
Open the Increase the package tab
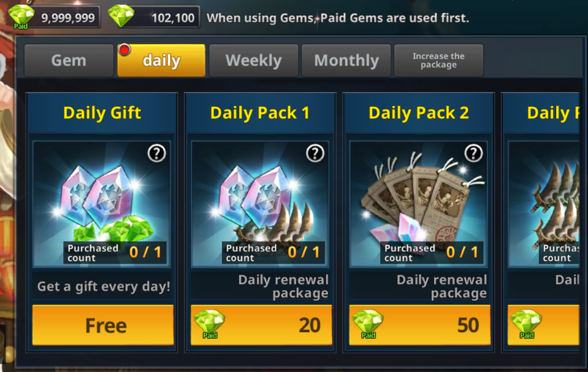[438, 61]
